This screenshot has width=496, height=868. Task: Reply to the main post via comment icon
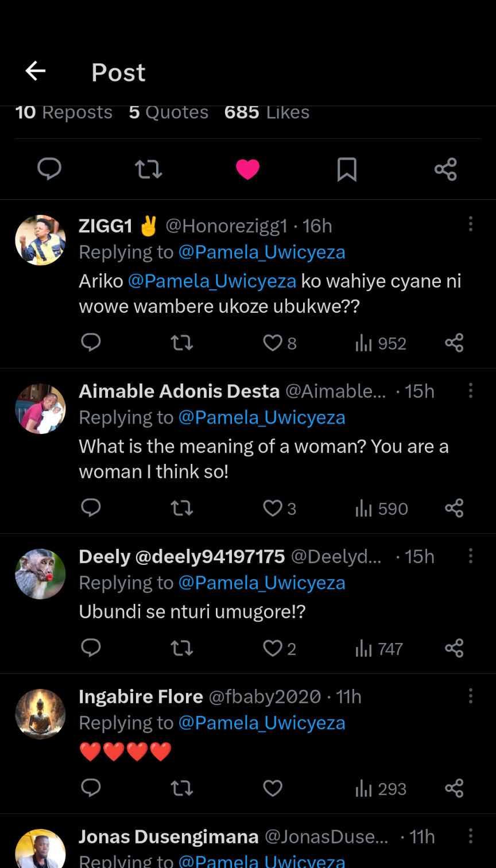point(49,169)
